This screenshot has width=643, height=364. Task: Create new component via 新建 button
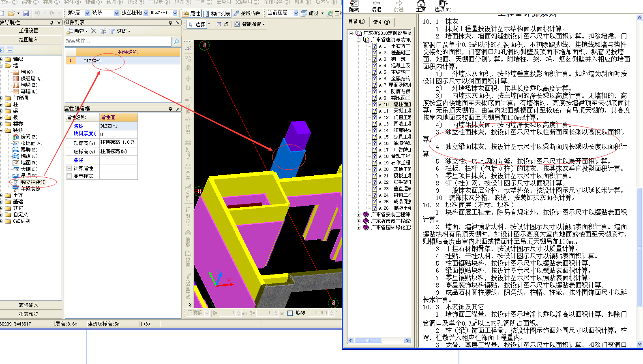[77, 31]
